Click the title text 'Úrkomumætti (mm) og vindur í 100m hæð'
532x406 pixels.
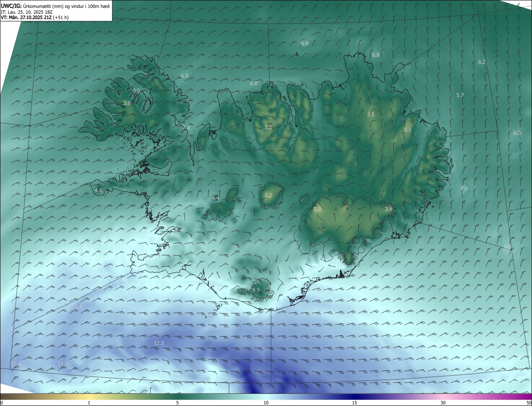[66, 5]
